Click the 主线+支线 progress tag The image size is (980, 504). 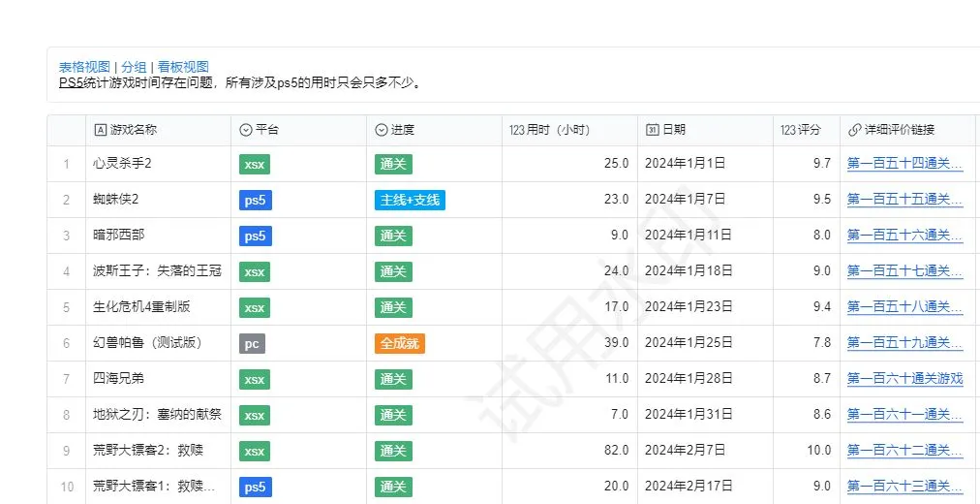[x=410, y=200]
